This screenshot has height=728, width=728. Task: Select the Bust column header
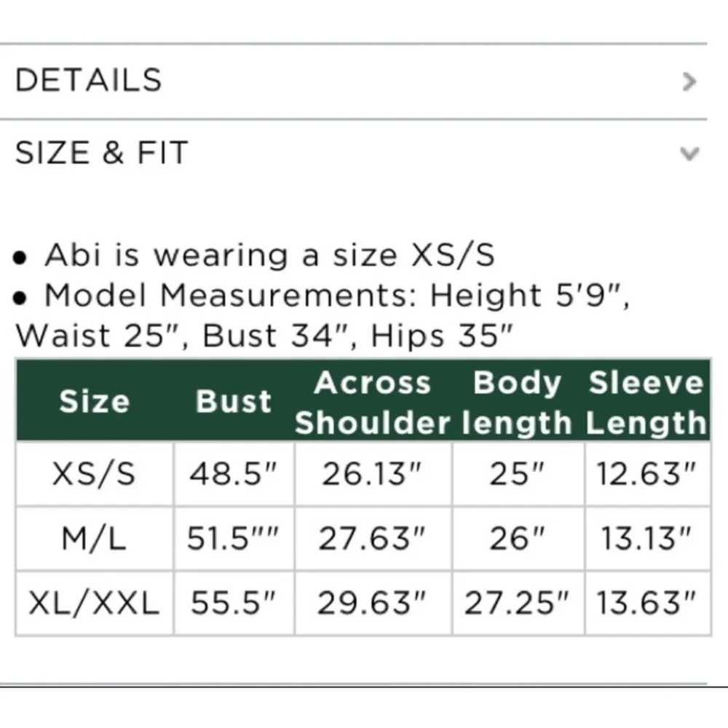click(233, 401)
